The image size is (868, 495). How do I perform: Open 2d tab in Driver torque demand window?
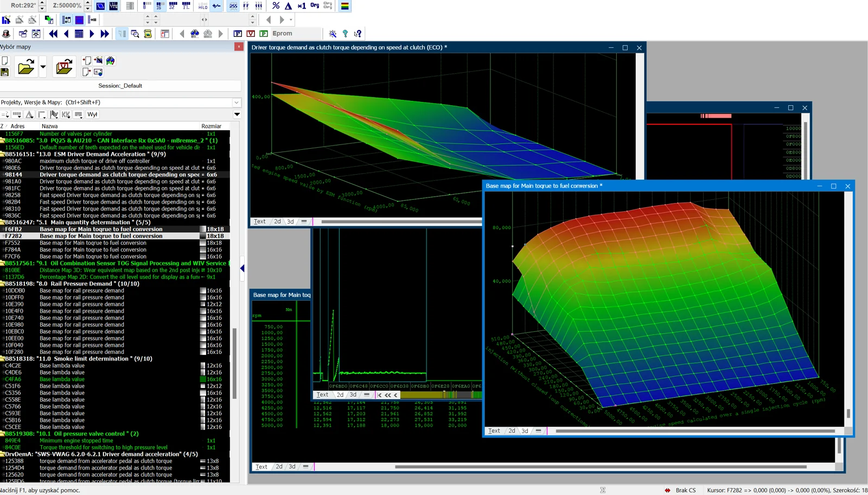click(x=277, y=221)
